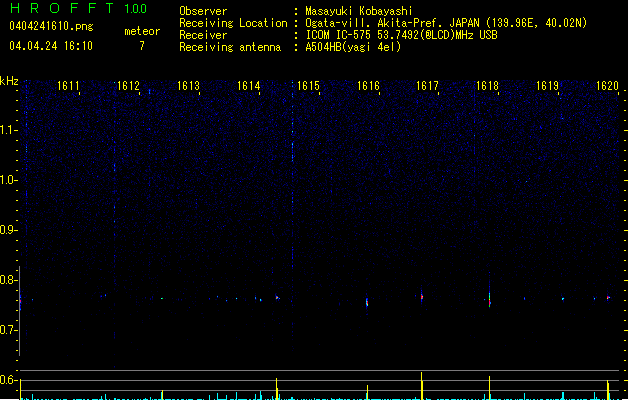Click the 0.6 kHz frequency tick label
This screenshot has width=629, height=400.
click(x=8, y=380)
